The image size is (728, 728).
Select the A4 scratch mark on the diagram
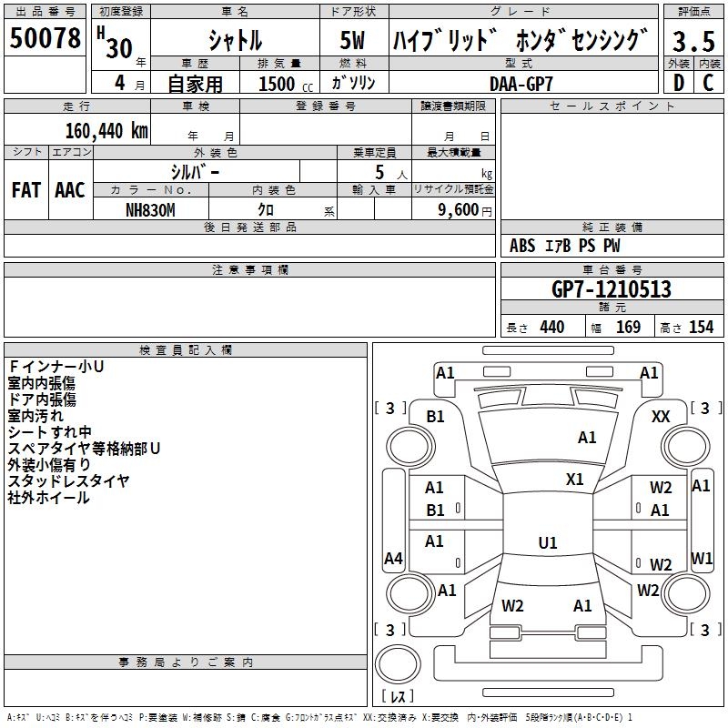point(393,559)
